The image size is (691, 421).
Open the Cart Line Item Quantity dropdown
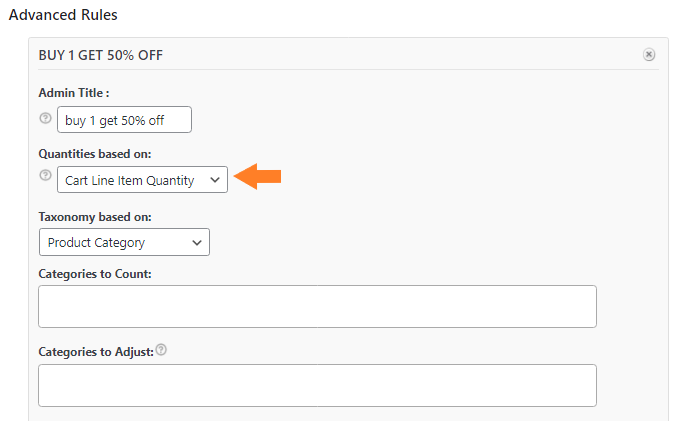(x=142, y=180)
